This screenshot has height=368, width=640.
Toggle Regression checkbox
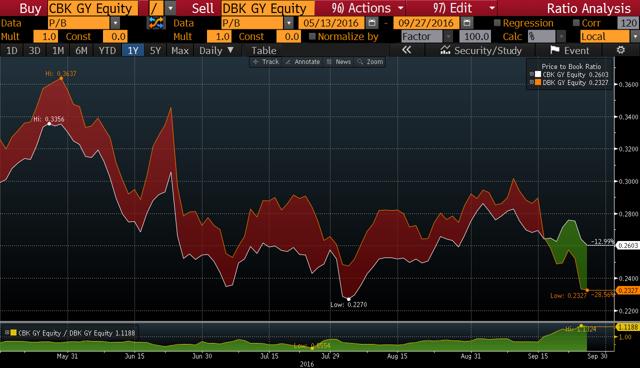(497, 23)
